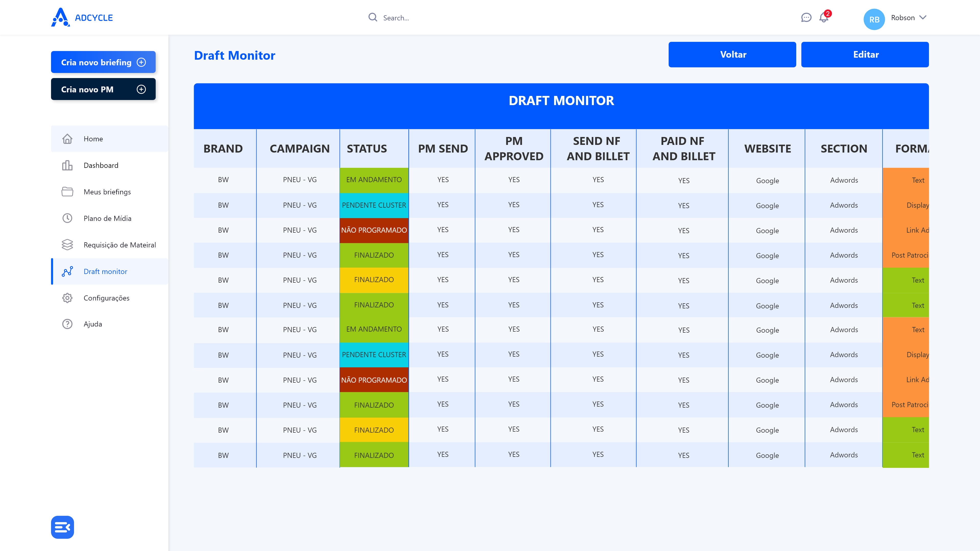Open the Home menu item

pyautogui.click(x=109, y=139)
